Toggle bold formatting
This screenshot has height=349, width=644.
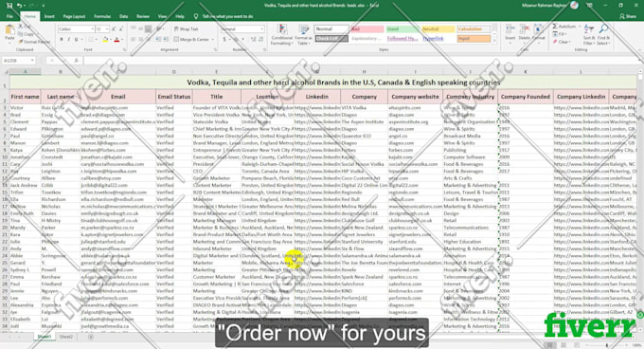coord(62,40)
